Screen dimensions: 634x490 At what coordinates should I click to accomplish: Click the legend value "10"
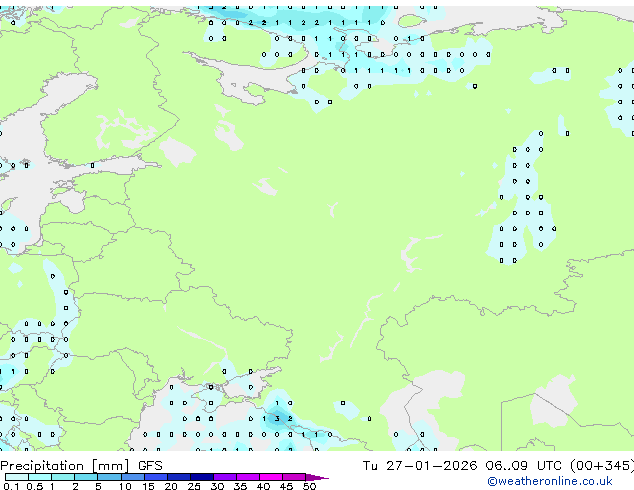pos(125,486)
